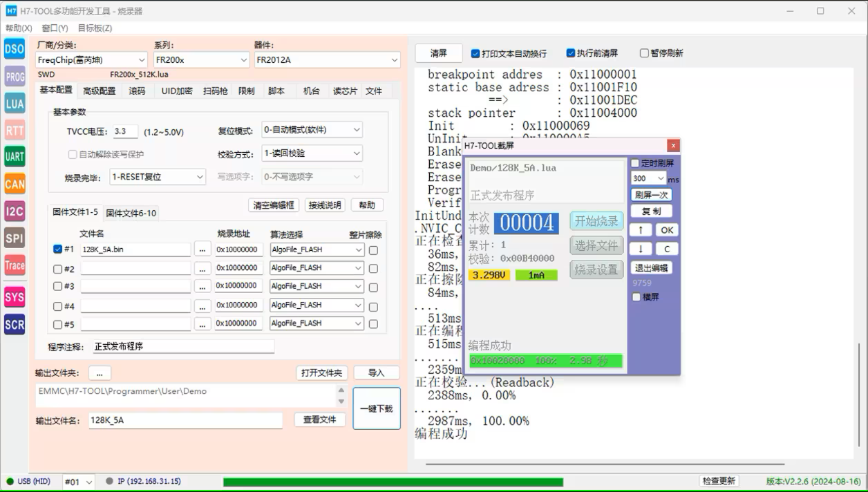This screenshot has height=492, width=868.
Task: Click the H7 application logo icon
Action: pyautogui.click(x=11, y=11)
